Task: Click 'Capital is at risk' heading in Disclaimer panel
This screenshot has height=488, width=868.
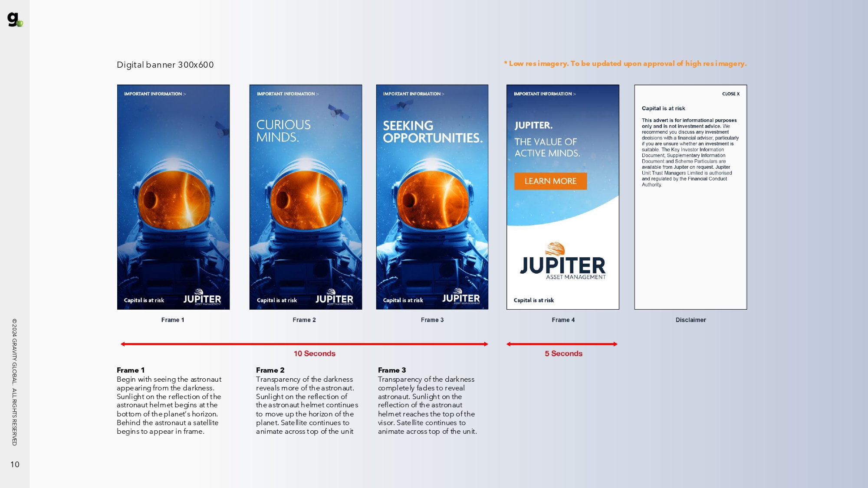Action: [x=664, y=108]
